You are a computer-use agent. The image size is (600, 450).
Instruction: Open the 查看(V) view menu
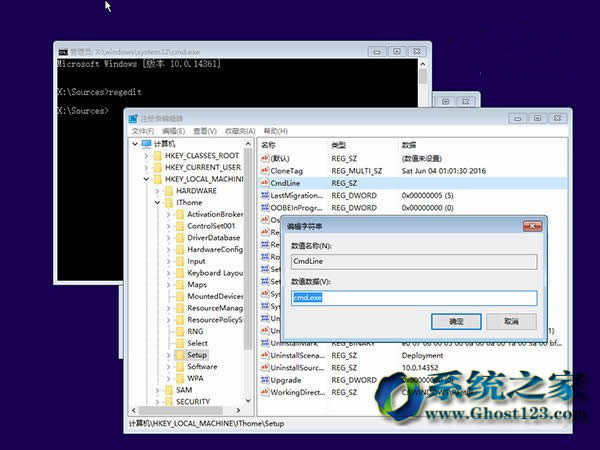coord(206,131)
